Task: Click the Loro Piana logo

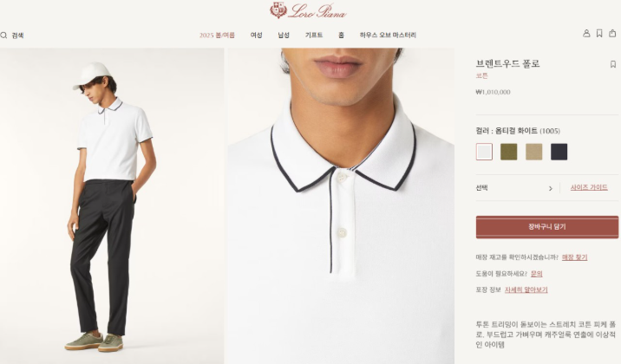Action: pos(308,10)
